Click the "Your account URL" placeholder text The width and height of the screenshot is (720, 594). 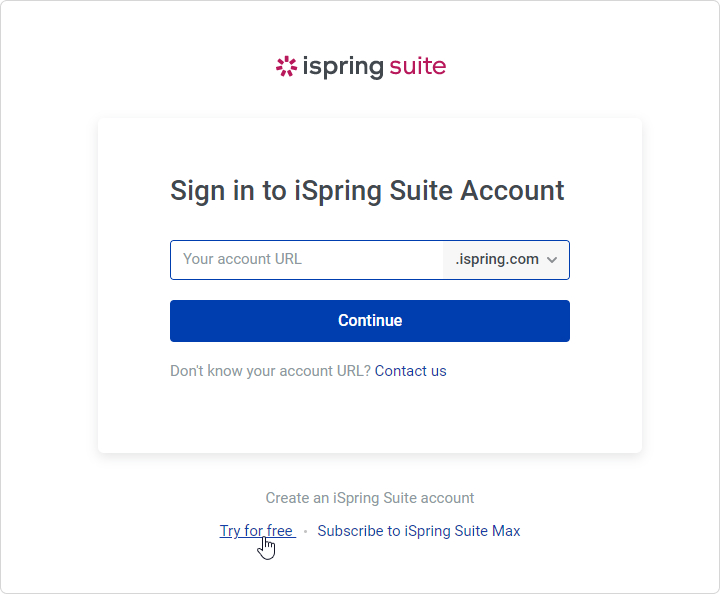[242, 259]
